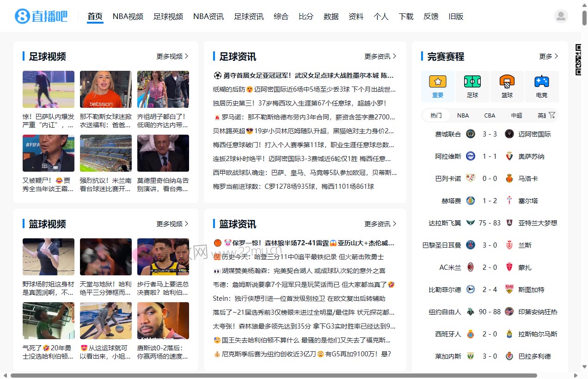The height and width of the screenshot is (379, 588).
Task: Open the 比分 scores menu item
Action: tap(306, 16)
